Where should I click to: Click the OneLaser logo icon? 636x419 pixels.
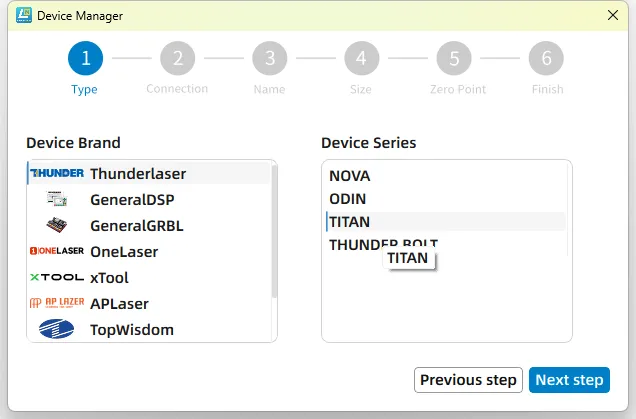(x=57, y=251)
